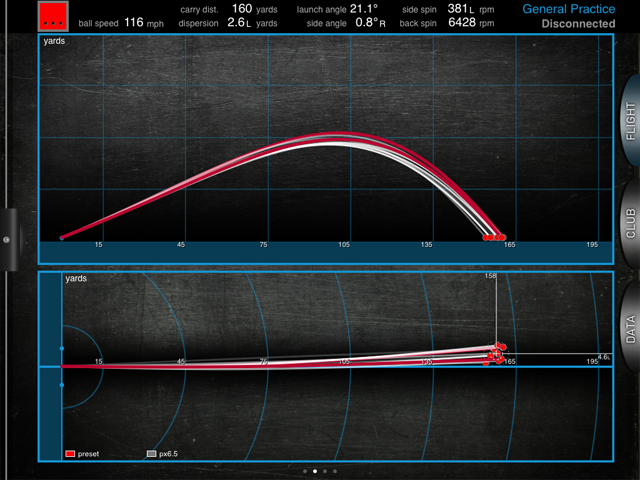This screenshot has width=640, height=480.
Task: Tap the back spin 6428 rpm readout
Action: click(458, 21)
